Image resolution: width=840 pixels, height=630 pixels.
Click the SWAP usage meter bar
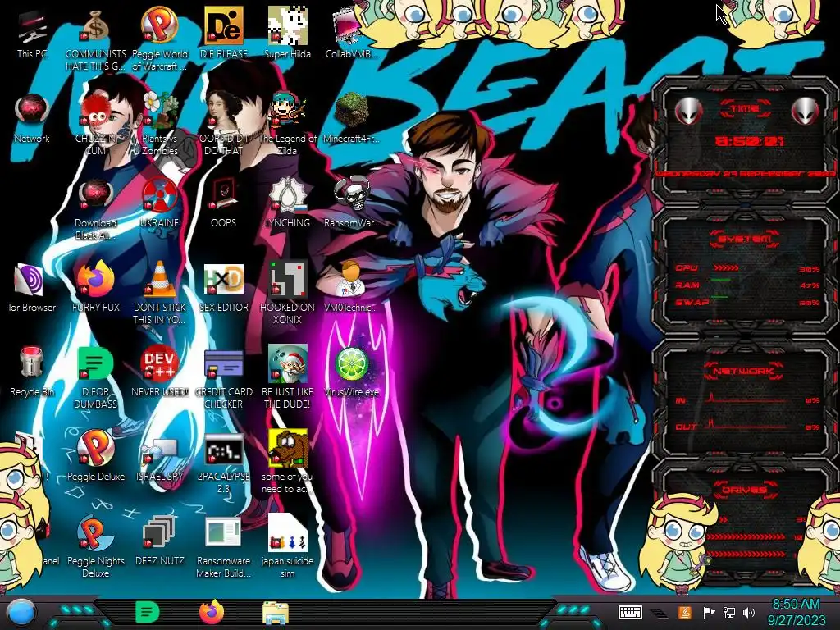coord(719,297)
